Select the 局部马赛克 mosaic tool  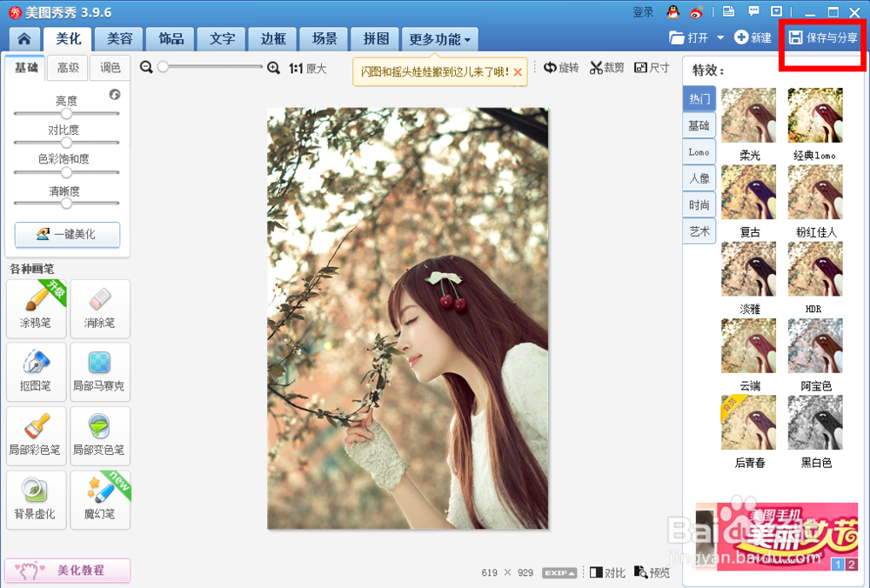[100, 372]
